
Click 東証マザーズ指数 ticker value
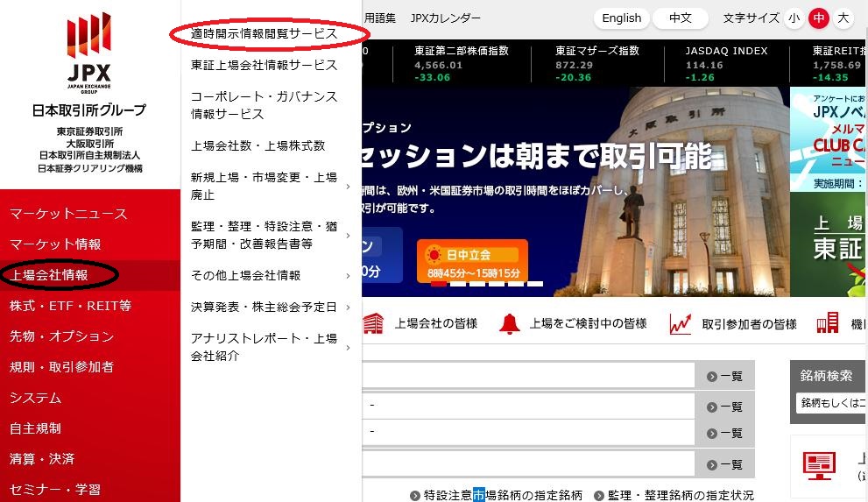point(574,66)
